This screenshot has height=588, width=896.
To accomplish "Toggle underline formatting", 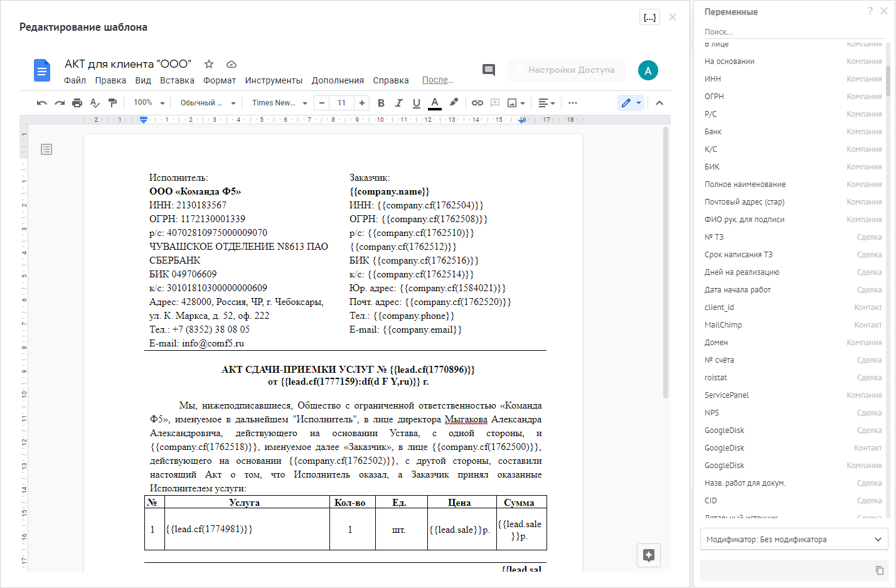I will [417, 103].
